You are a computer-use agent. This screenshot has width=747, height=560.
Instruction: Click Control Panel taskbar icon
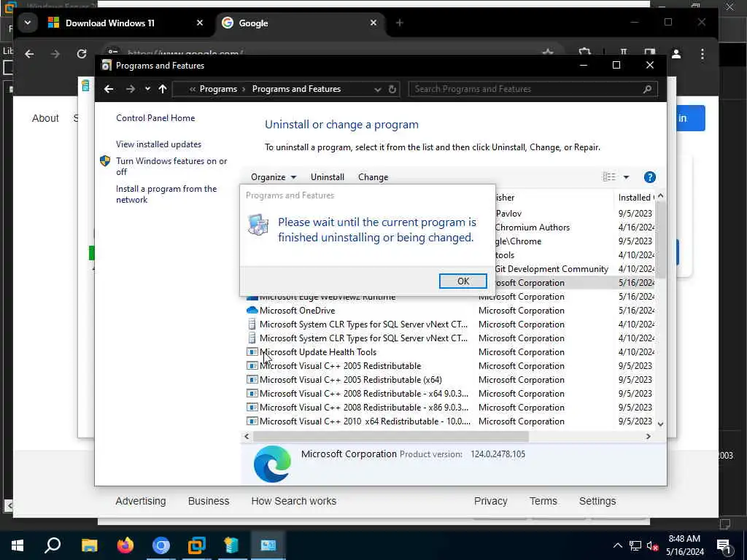click(268, 545)
